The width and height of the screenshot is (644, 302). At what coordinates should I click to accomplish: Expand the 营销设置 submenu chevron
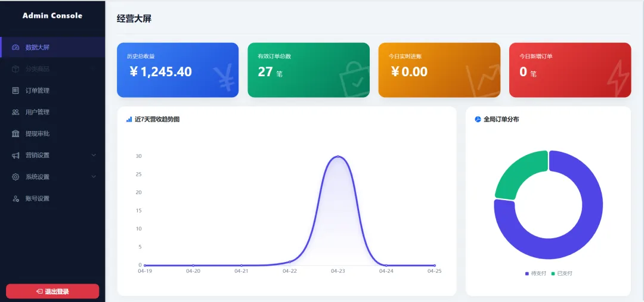(x=94, y=155)
